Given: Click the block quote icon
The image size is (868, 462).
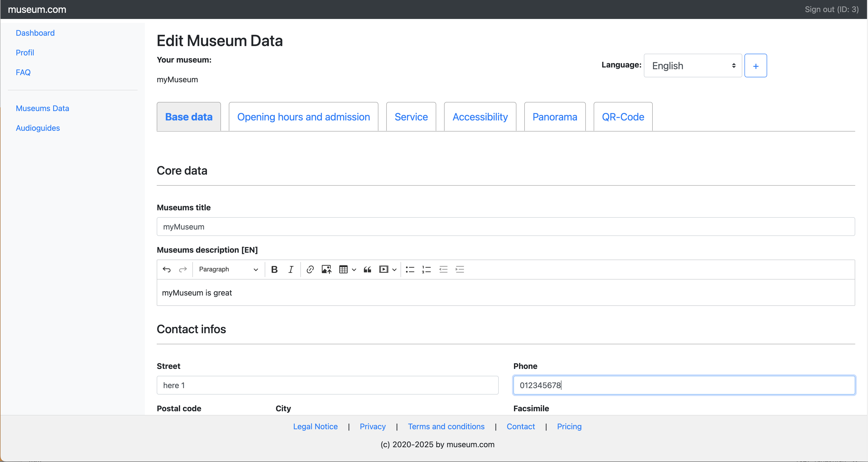Looking at the screenshot, I should [367, 269].
